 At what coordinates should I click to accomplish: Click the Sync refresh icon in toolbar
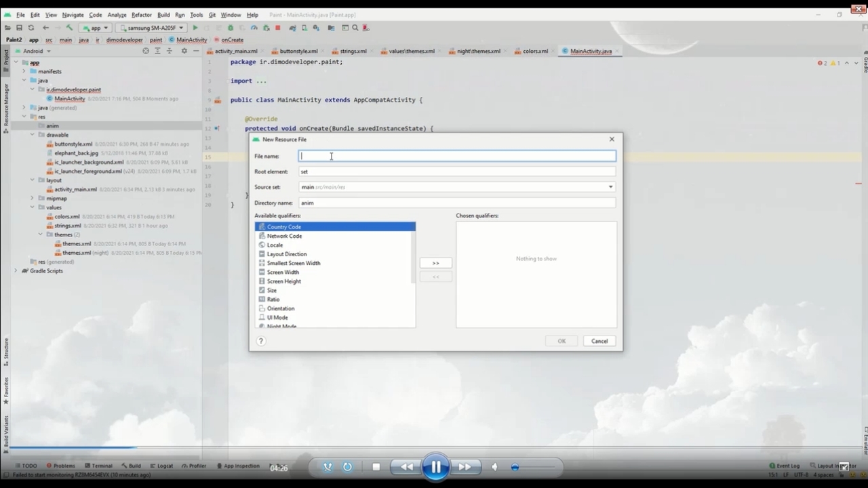click(x=31, y=28)
